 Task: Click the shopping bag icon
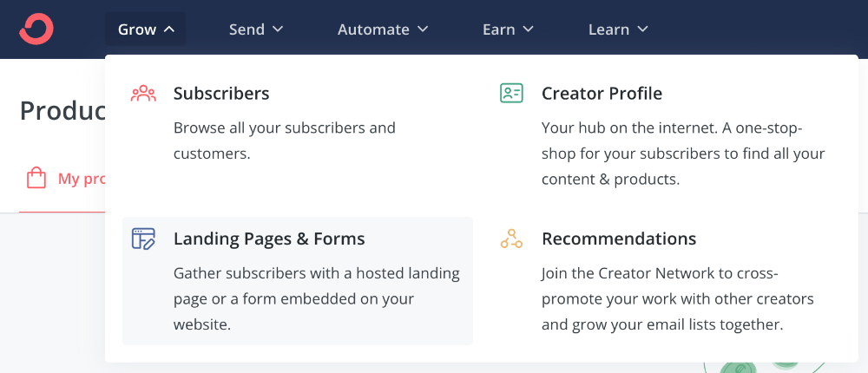pyautogui.click(x=36, y=179)
